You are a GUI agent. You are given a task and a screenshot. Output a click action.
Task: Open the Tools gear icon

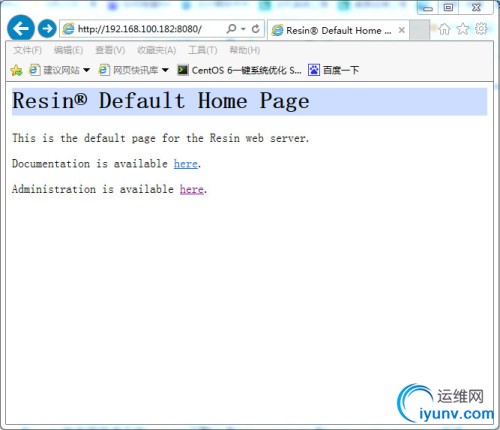pyautogui.click(x=481, y=29)
